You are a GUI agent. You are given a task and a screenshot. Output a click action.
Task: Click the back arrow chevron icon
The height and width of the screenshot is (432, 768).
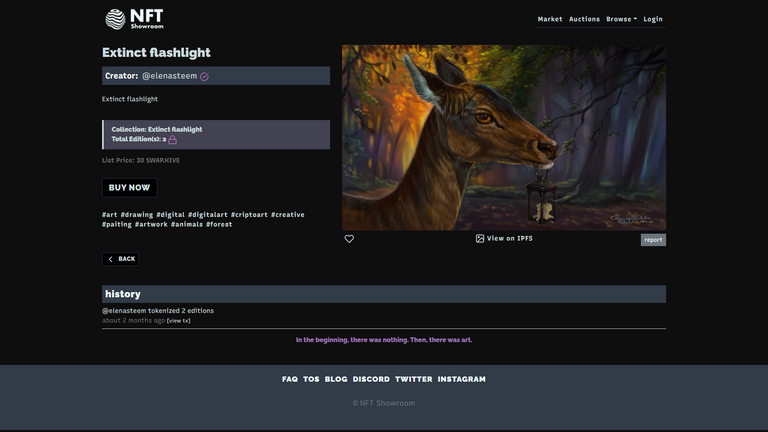[x=111, y=259]
